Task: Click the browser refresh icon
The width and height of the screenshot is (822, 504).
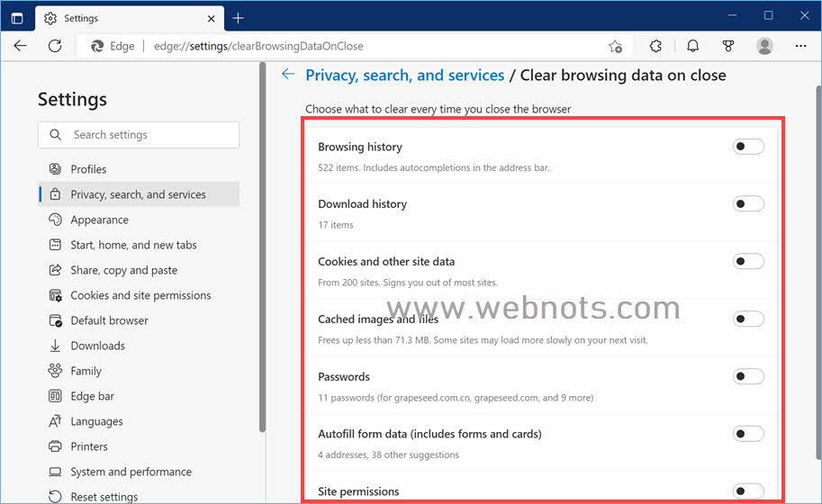Action: [x=55, y=46]
